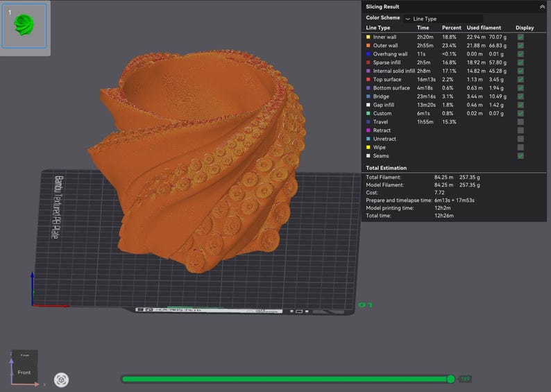Click the Travel color swatch
Image resolution: width=551 pixels, height=392 pixels.
coord(368,122)
